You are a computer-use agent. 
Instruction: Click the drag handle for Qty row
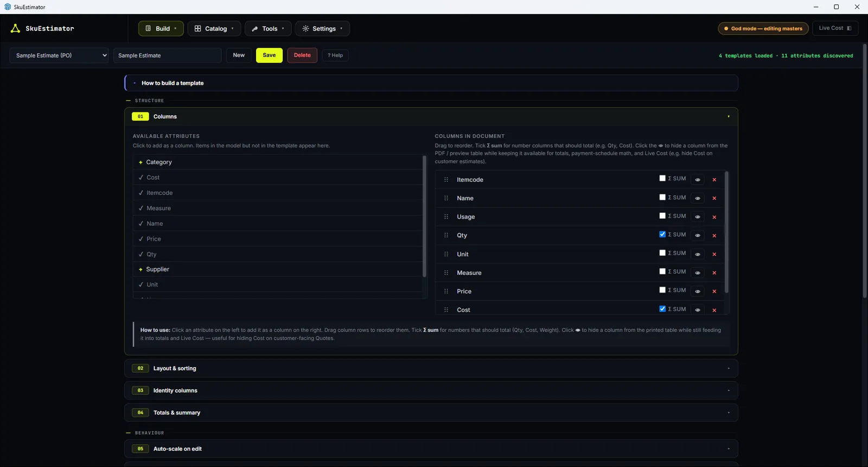click(446, 235)
